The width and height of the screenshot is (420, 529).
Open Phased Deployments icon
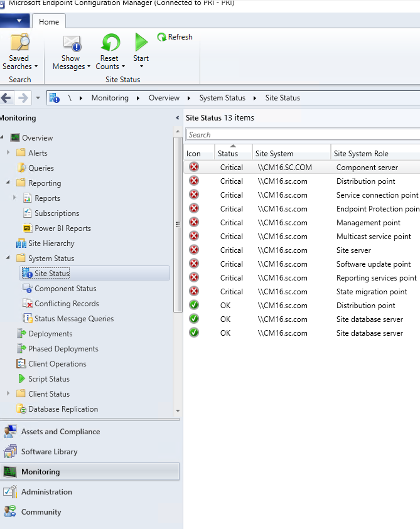(21, 348)
